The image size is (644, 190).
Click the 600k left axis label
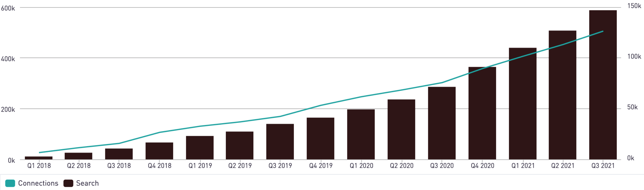[x=8, y=8]
